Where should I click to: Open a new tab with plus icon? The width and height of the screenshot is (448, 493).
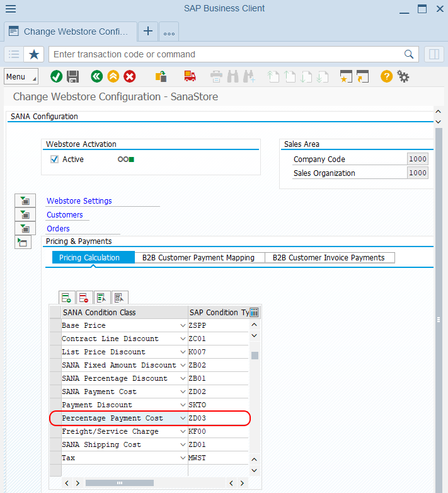pos(148,31)
